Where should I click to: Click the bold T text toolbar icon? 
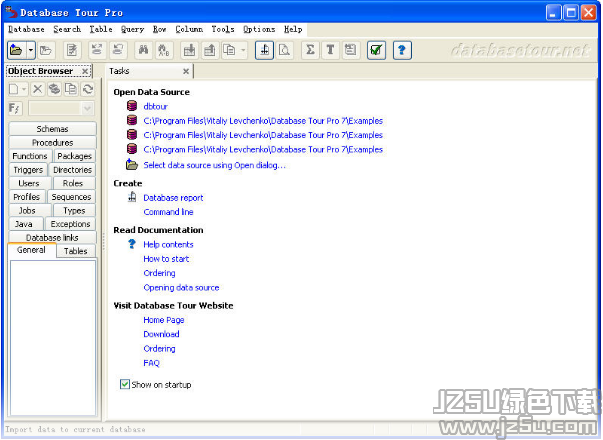tap(330, 50)
